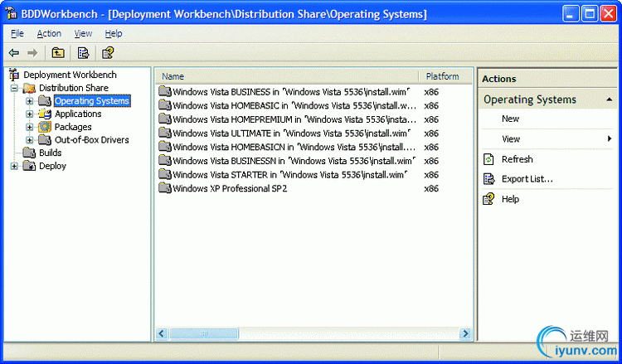Screen dimensions: 622x364
Task: Click the Refresh action label
Action: 517,159
